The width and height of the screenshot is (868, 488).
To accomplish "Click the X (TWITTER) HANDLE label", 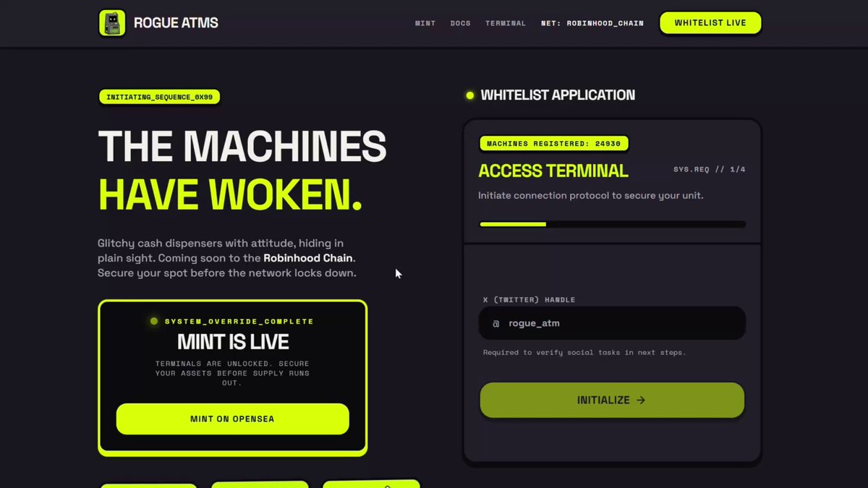I will (529, 299).
